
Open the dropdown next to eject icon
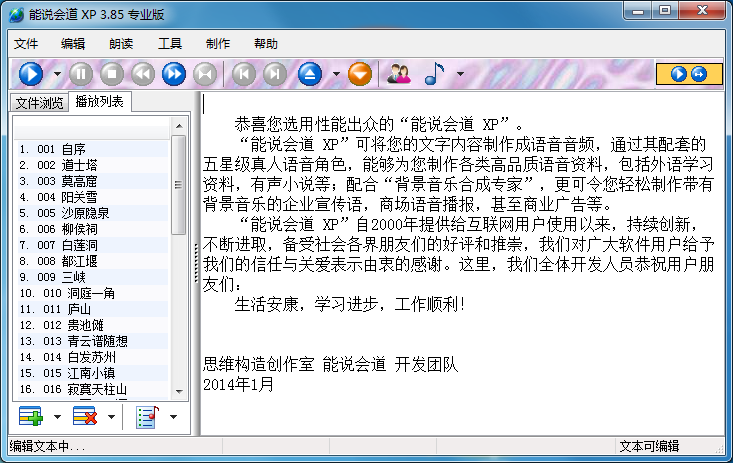(336, 74)
